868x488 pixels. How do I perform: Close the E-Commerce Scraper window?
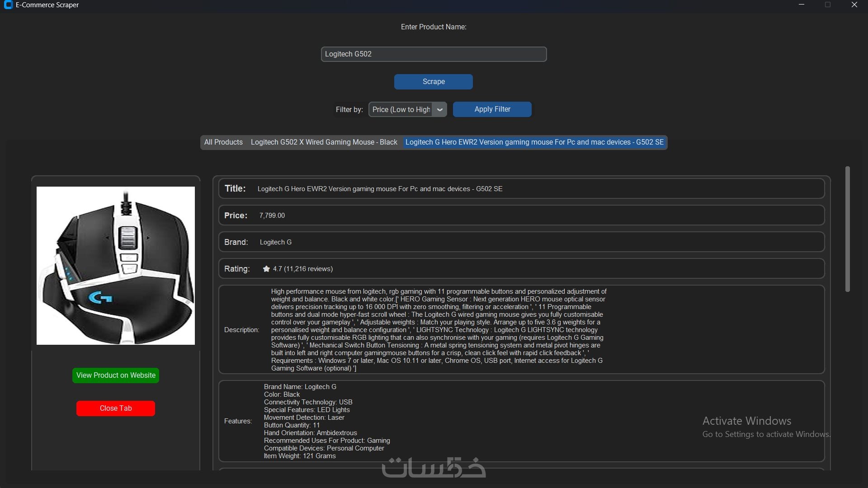tap(854, 5)
